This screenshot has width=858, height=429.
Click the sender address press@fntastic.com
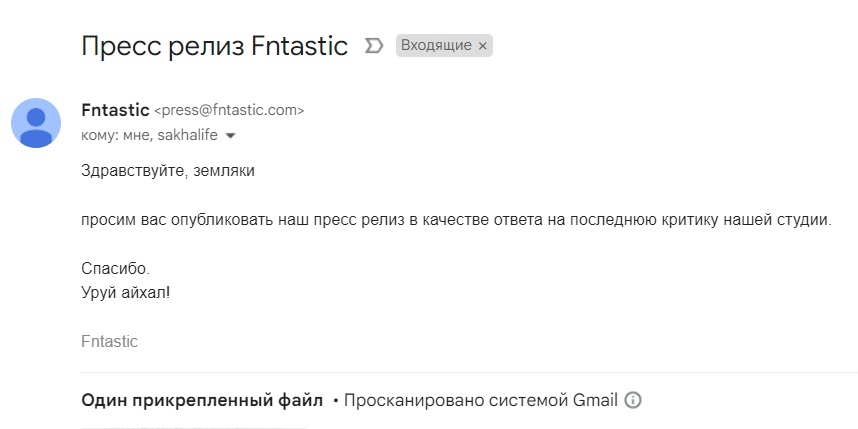(x=229, y=111)
